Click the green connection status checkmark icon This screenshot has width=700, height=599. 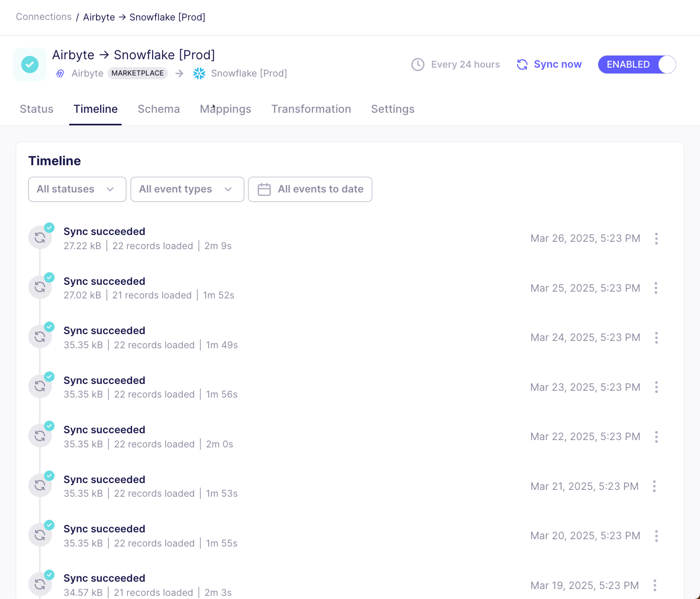(30, 65)
